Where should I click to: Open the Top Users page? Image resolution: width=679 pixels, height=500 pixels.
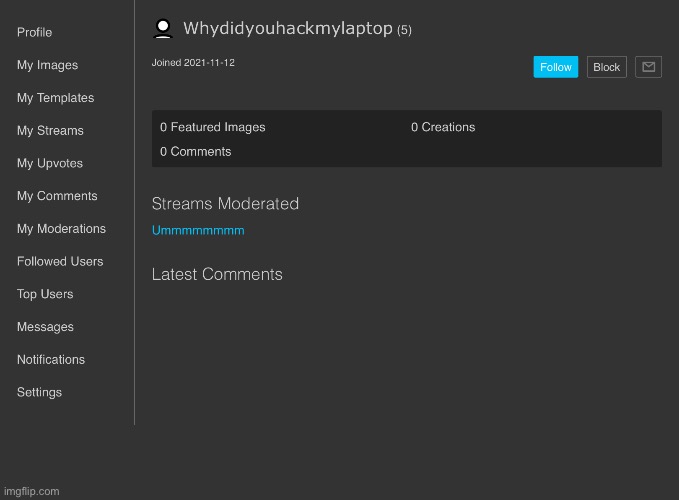[x=45, y=294]
